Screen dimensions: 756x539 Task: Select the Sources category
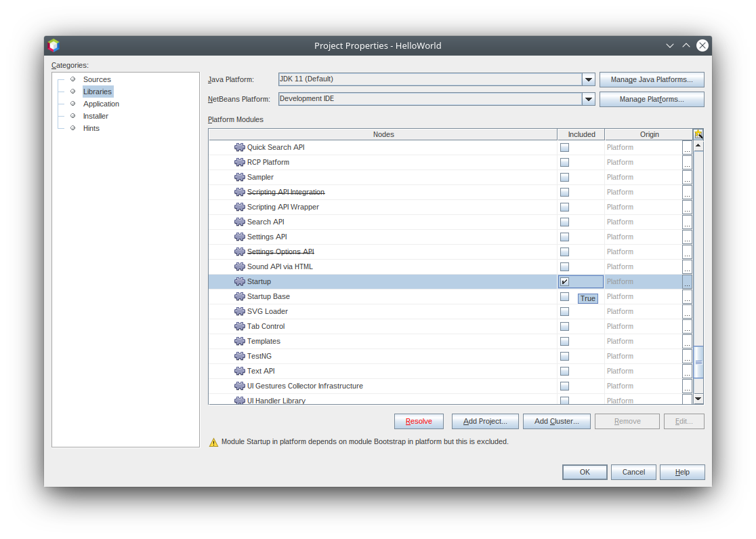point(97,79)
